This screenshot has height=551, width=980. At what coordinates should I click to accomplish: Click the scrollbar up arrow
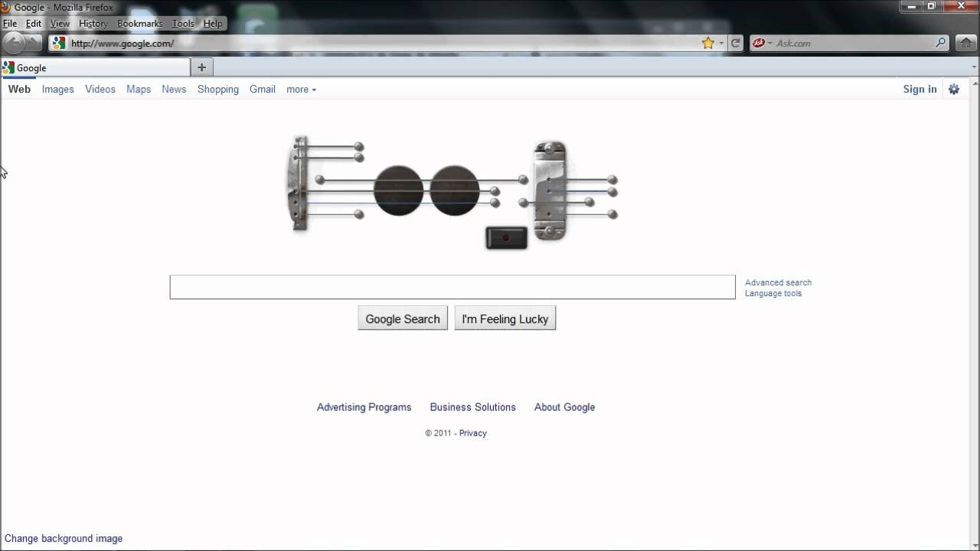[975, 82]
